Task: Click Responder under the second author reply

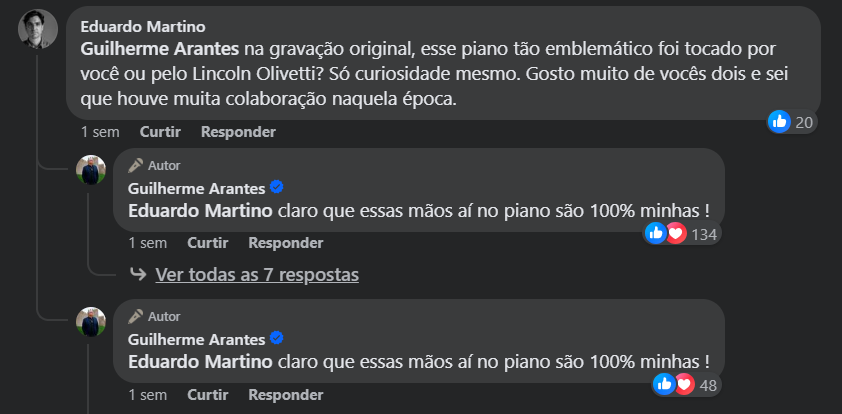Action: pos(286,395)
